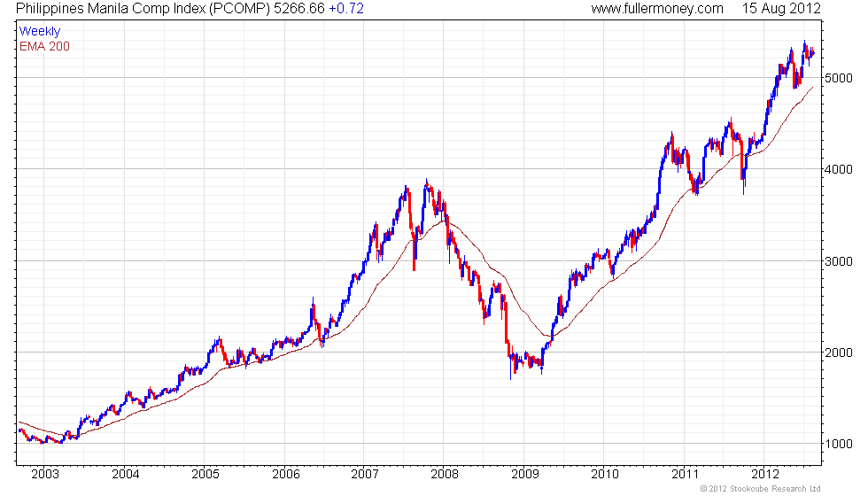Click the 2000 y-axis label
The image size is (868, 496).
[839, 353]
